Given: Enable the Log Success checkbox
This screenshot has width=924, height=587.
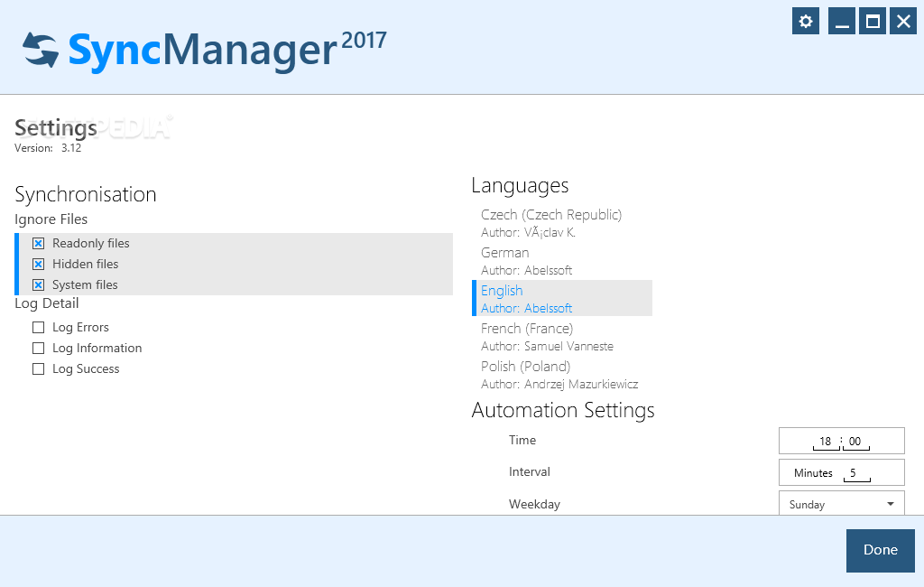Looking at the screenshot, I should 38,368.
